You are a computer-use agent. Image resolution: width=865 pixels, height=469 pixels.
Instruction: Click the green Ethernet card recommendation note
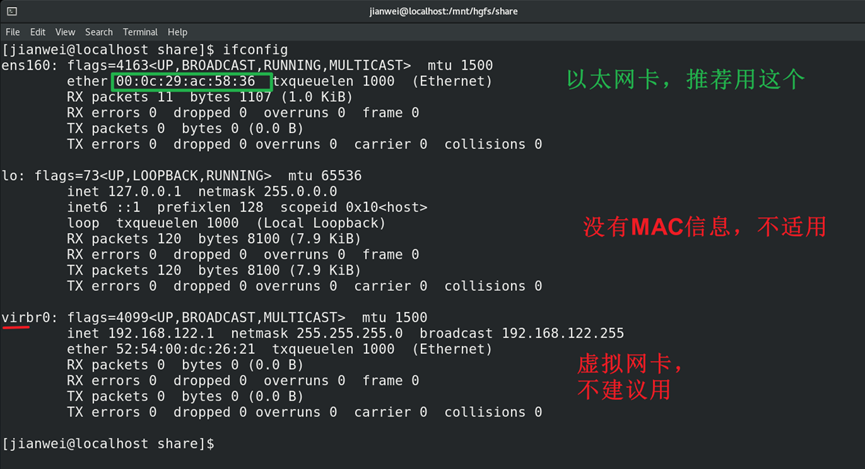685,80
